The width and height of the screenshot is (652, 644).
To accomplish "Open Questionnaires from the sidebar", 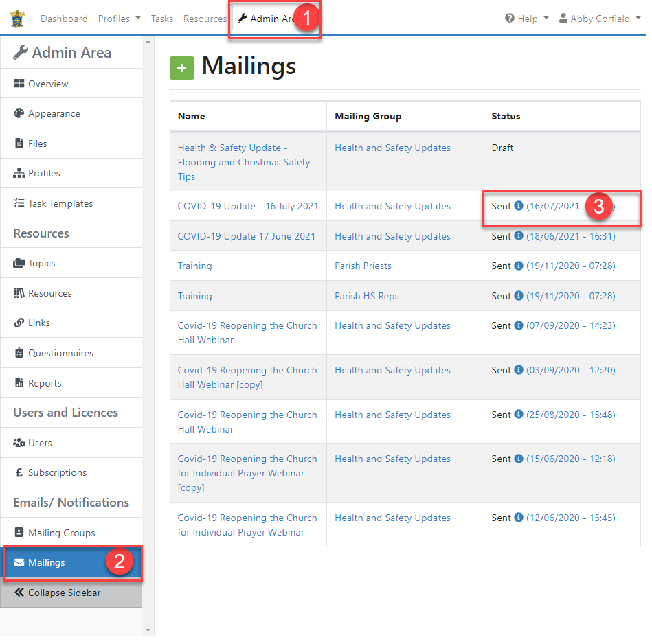I will [60, 354].
